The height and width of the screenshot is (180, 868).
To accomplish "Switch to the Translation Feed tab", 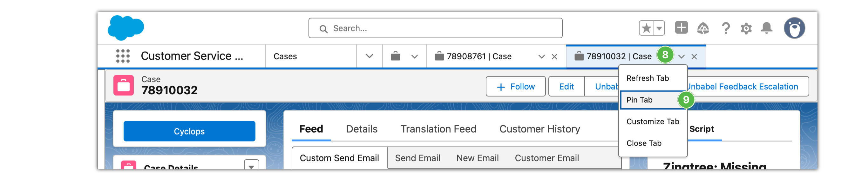I will [438, 129].
